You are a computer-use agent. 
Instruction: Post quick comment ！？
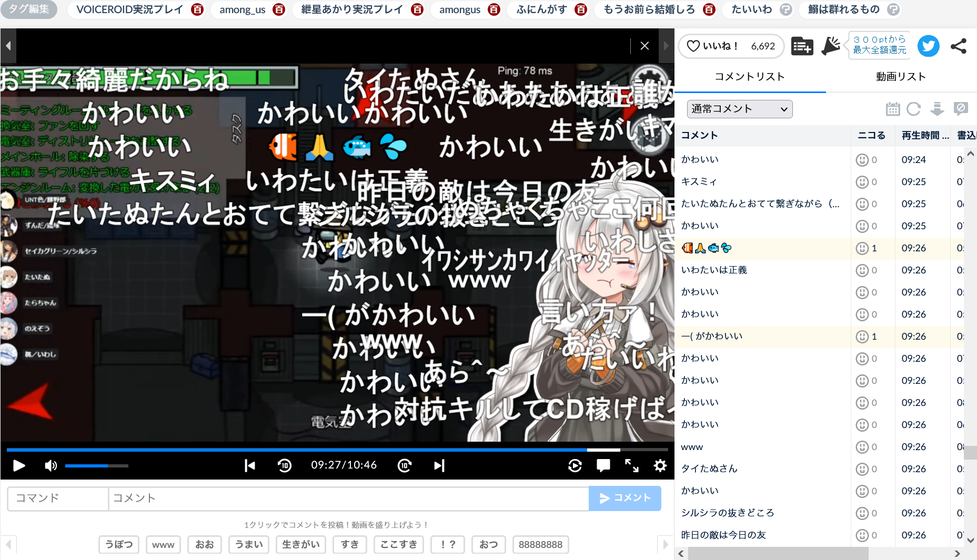(448, 545)
